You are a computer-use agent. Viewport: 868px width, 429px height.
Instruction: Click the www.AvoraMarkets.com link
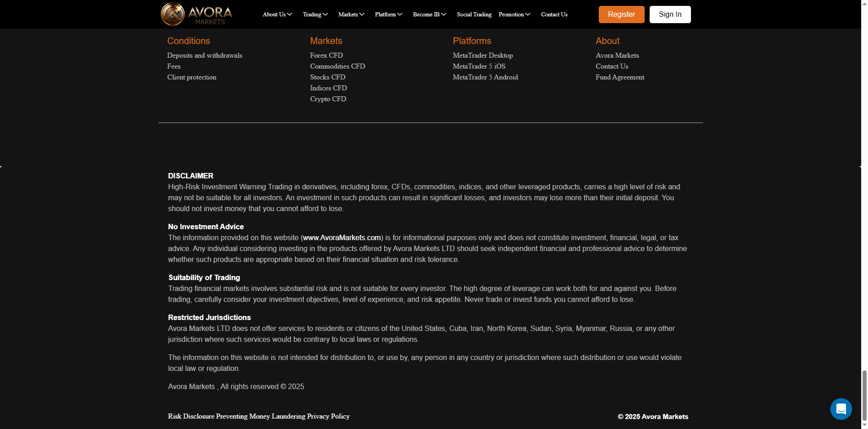(x=342, y=237)
